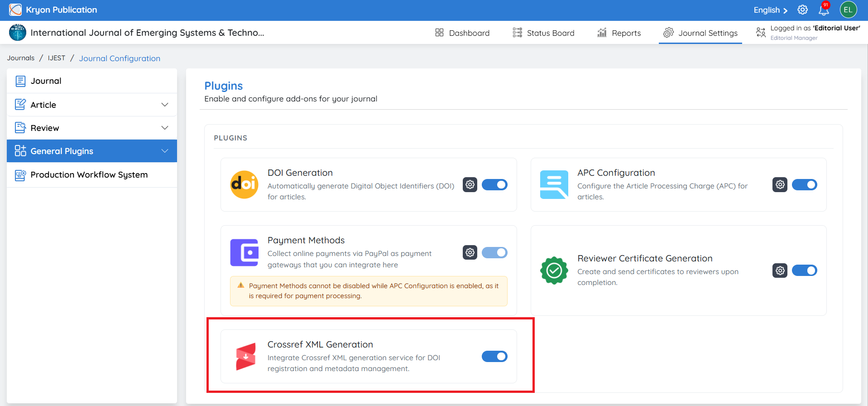Click the Payment Methods warning message
The image size is (868, 406).
click(x=369, y=291)
